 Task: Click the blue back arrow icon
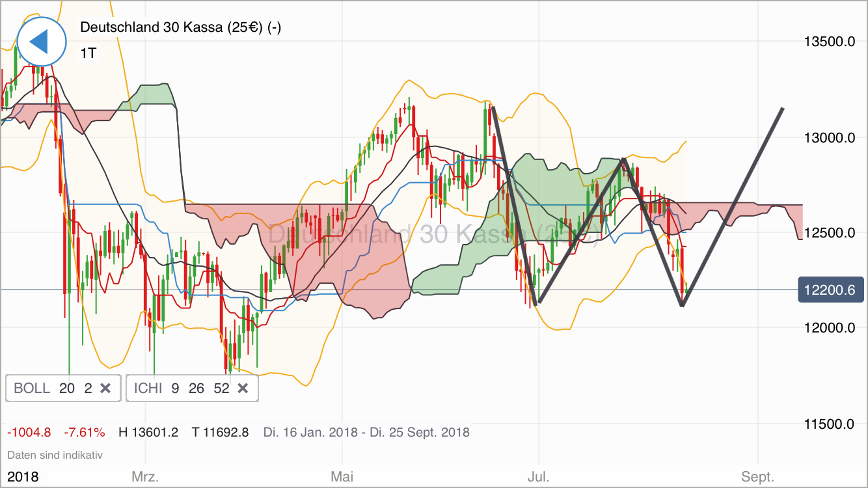tap(41, 41)
